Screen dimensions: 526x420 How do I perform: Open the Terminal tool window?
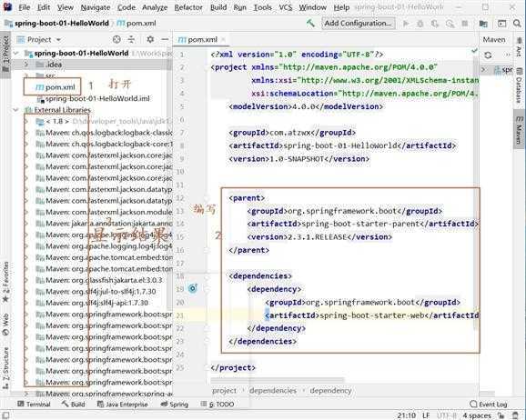[x=34, y=405]
